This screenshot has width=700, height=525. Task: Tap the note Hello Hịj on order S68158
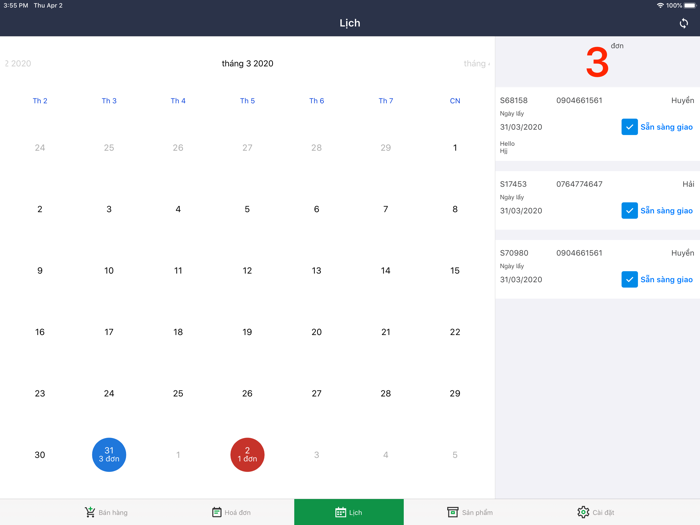click(507, 147)
